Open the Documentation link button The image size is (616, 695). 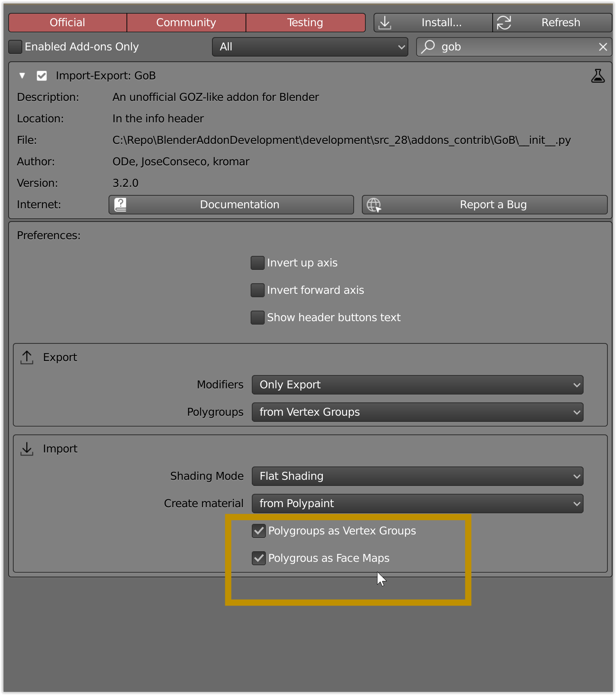[x=231, y=205]
